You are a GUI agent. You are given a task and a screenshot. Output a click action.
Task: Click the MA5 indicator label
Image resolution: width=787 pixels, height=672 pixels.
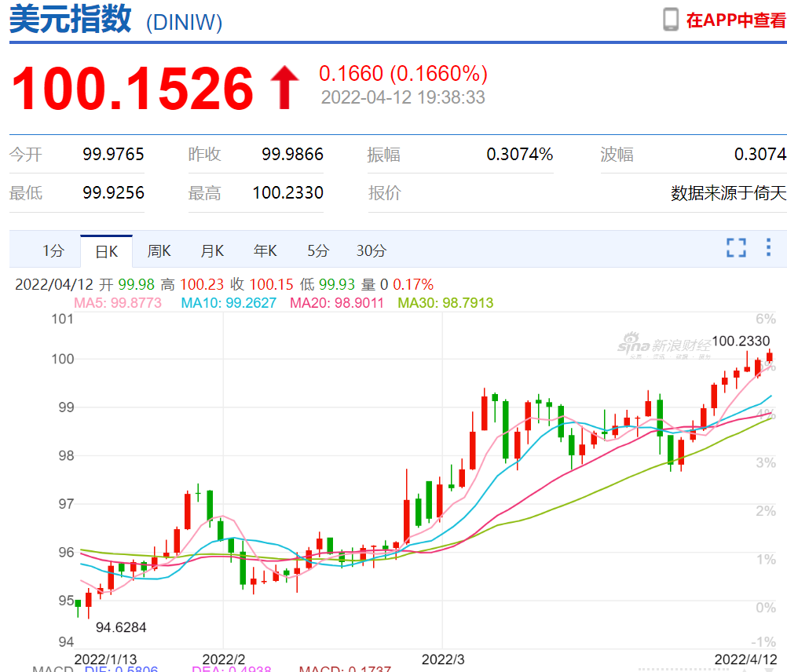[x=117, y=303]
